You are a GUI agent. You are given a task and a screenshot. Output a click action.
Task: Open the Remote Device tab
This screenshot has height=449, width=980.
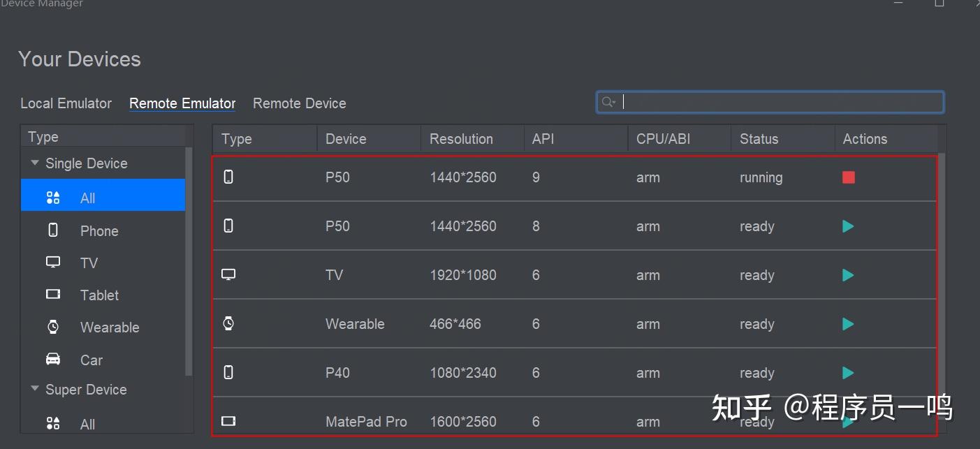[299, 103]
